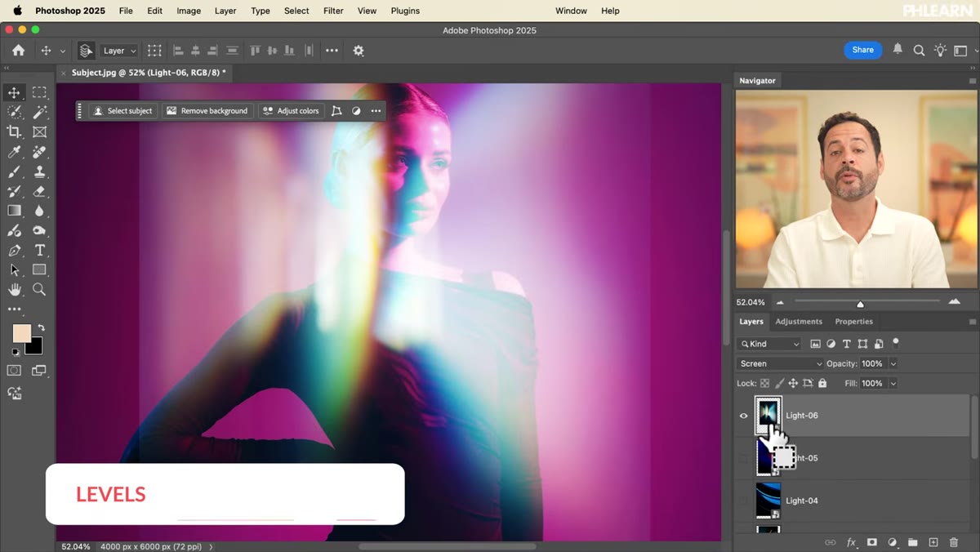Select the Spot Healing Brush tool
The height and width of the screenshot is (552, 980).
point(39,152)
